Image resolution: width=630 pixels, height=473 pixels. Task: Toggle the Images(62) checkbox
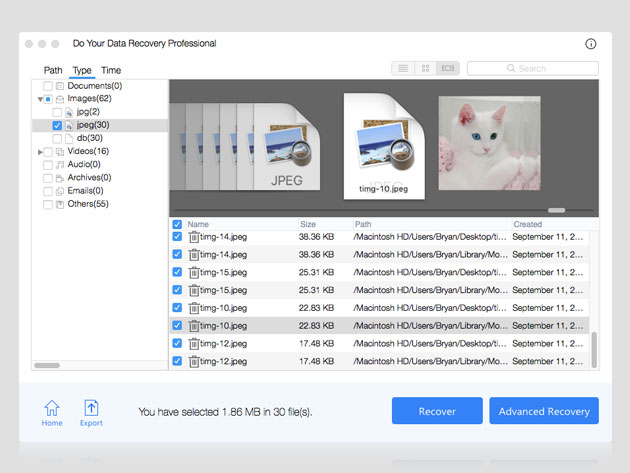pyautogui.click(x=48, y=99)
